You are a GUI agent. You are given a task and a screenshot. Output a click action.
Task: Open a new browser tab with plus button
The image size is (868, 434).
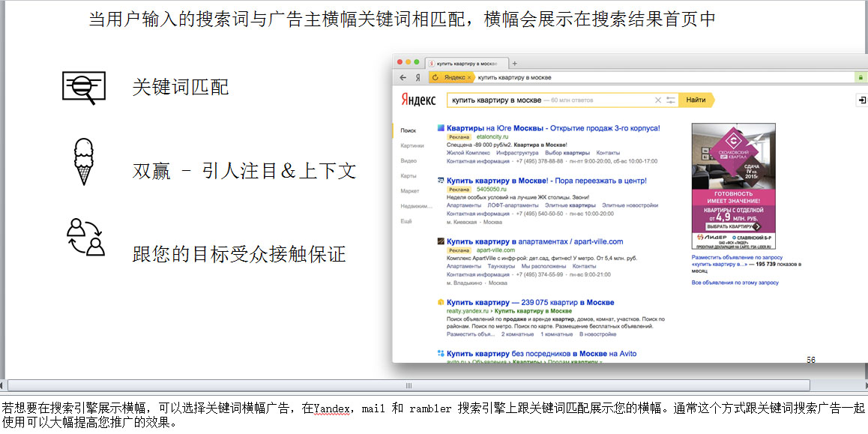click(514, 63)
